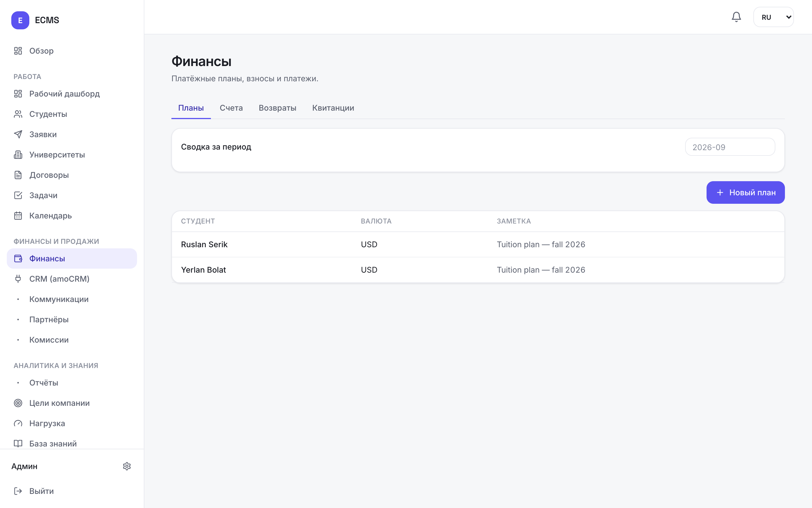The height and width of the screenshot is (508, 812).
Task: Open Договоры page
Action: (72, 175)
